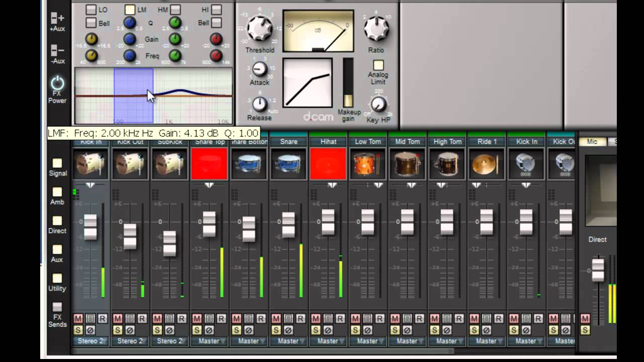Open the Snare Bottom Master output dropdown
The height and width of the screenshot is (362, 644).
249,341
